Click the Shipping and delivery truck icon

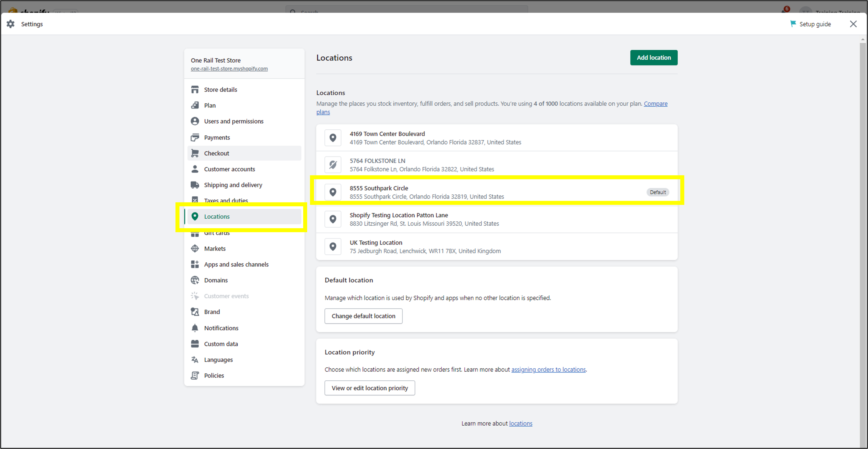[195, 185]
